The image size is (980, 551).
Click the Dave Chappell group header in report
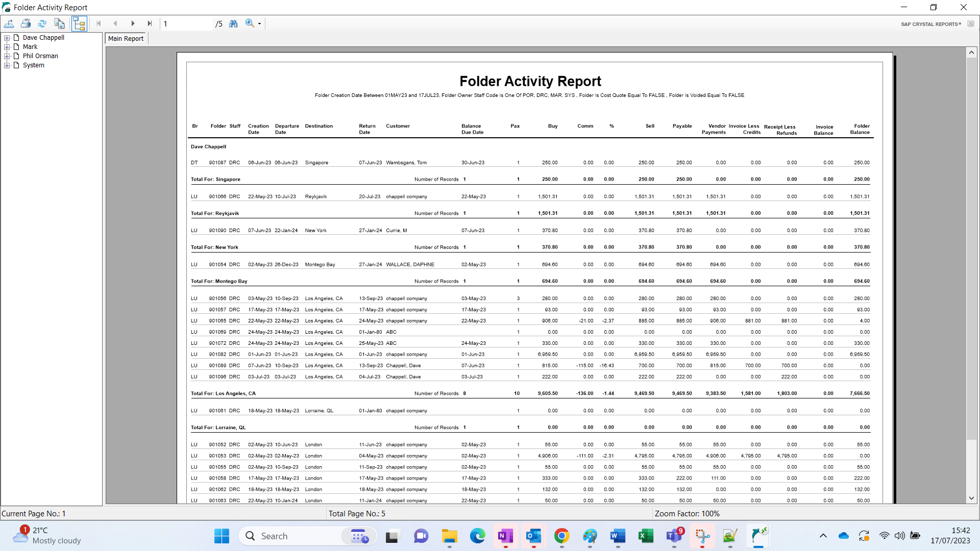(208, 147)
